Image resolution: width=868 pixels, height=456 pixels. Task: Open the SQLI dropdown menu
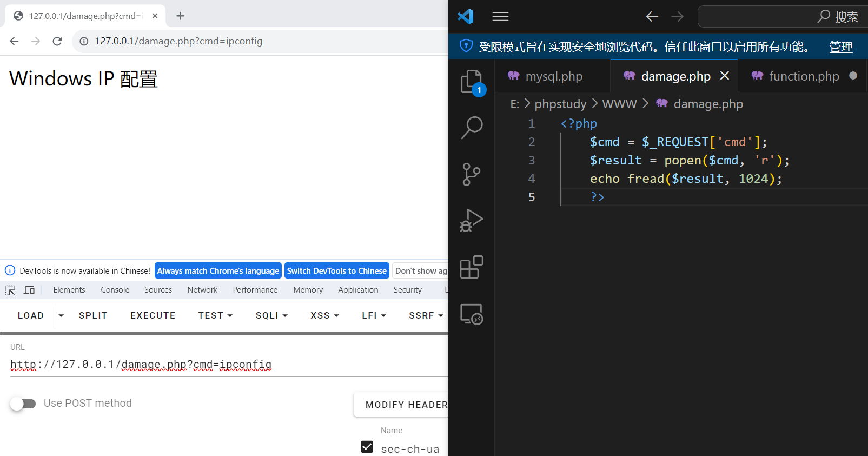click(271, 315)
